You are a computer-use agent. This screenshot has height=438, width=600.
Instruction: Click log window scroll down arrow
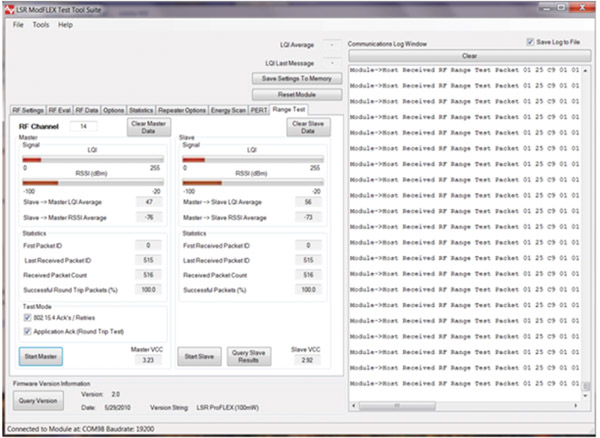tap(585, 396)
